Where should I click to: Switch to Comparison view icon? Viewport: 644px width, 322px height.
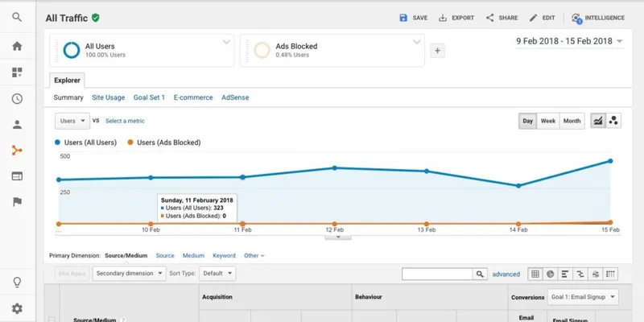click(x=580, y=274)
